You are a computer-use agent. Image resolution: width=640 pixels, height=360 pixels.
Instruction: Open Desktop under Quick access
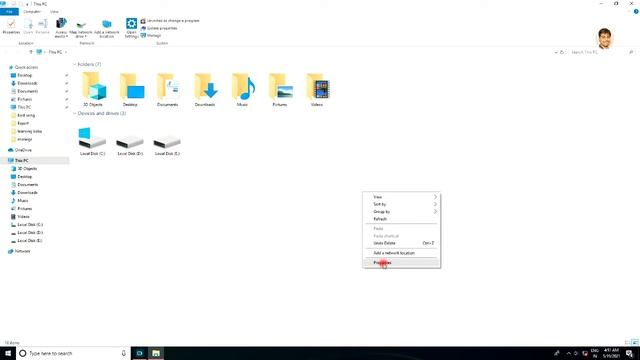click(x=24, y=76)
